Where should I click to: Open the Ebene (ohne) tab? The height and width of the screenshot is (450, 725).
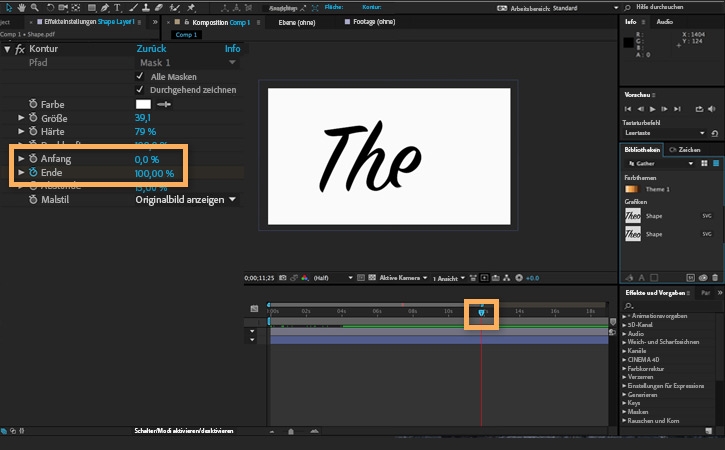pos(297,22)
